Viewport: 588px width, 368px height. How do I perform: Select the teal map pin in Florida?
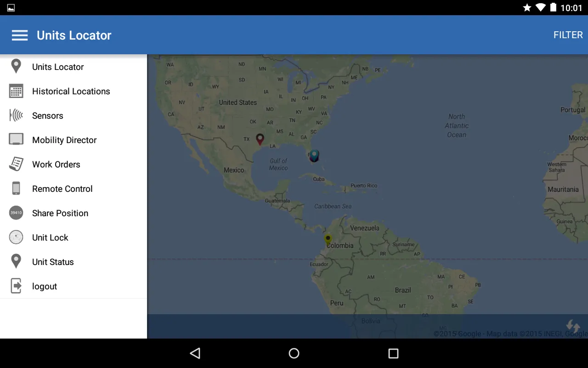pyautogui.click(x=314, y=155)
